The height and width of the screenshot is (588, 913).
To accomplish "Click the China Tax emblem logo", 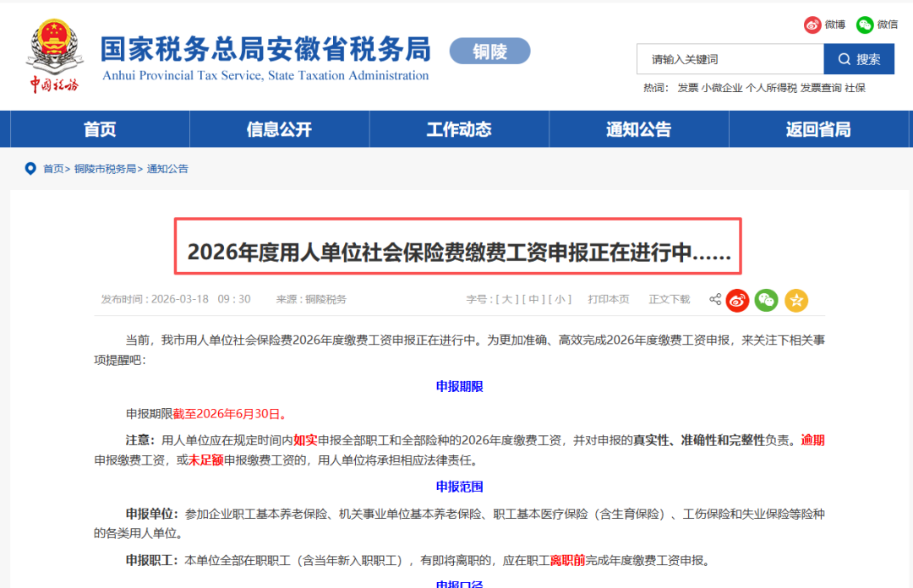I will point(54,55).
